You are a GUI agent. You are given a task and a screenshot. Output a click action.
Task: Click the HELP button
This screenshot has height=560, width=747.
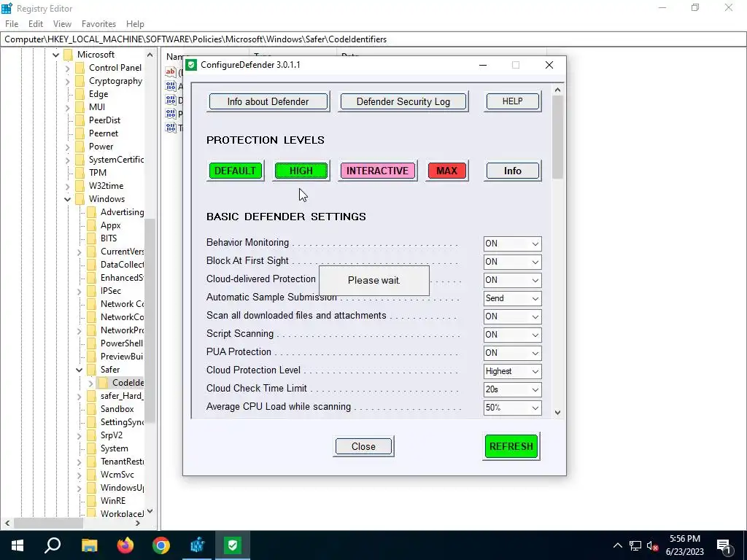click(x=513, y=101)
